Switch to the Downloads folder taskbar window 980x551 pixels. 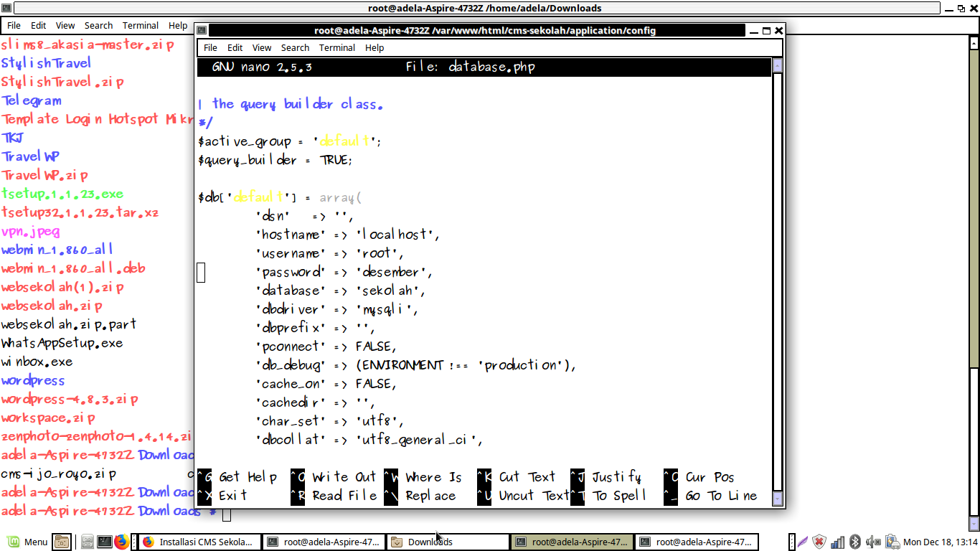click(x=447, y=542)
